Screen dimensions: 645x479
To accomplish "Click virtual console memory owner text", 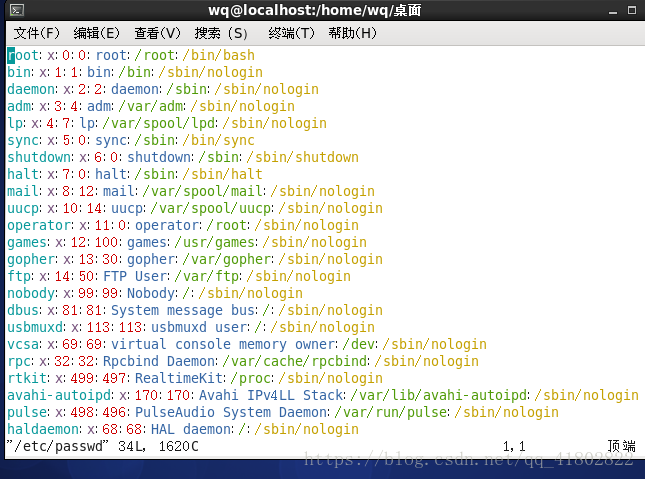I will tap(223, 344).
